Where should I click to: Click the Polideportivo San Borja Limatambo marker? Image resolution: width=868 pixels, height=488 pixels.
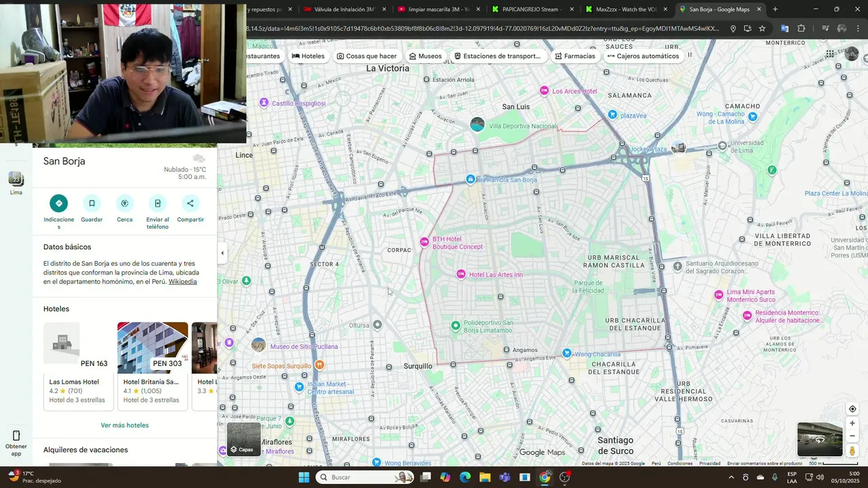pyautogui.click(x=456, y=326)
